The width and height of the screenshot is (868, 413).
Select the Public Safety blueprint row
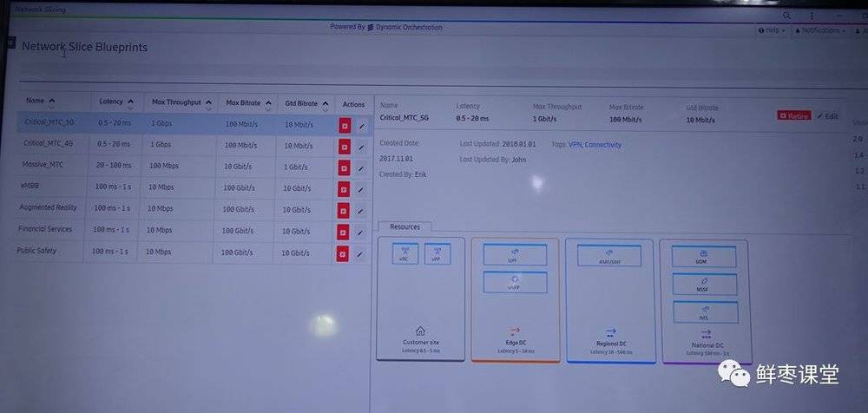(x=192, y=252)
